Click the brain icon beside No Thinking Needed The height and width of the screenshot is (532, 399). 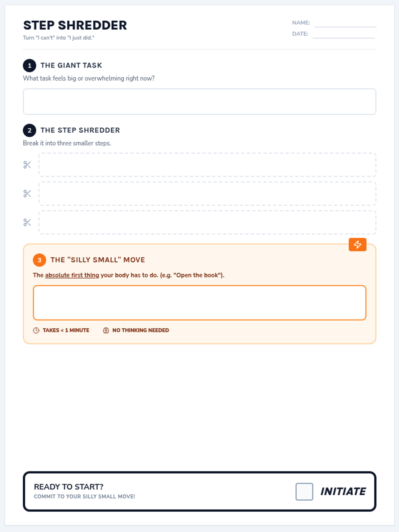[106, 330]
